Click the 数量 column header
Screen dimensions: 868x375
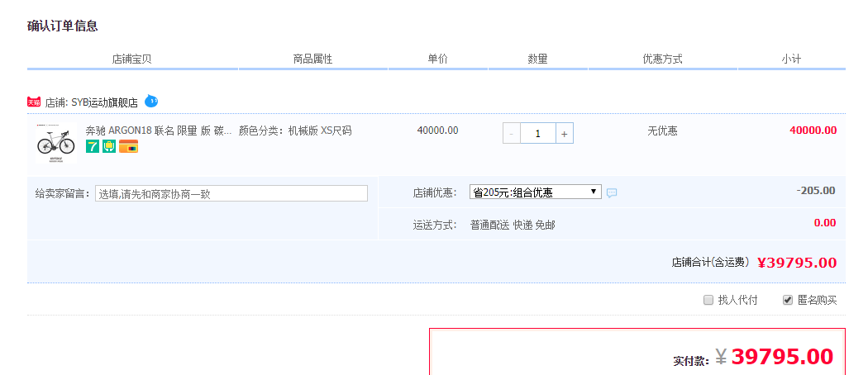(x=537, y=59)
